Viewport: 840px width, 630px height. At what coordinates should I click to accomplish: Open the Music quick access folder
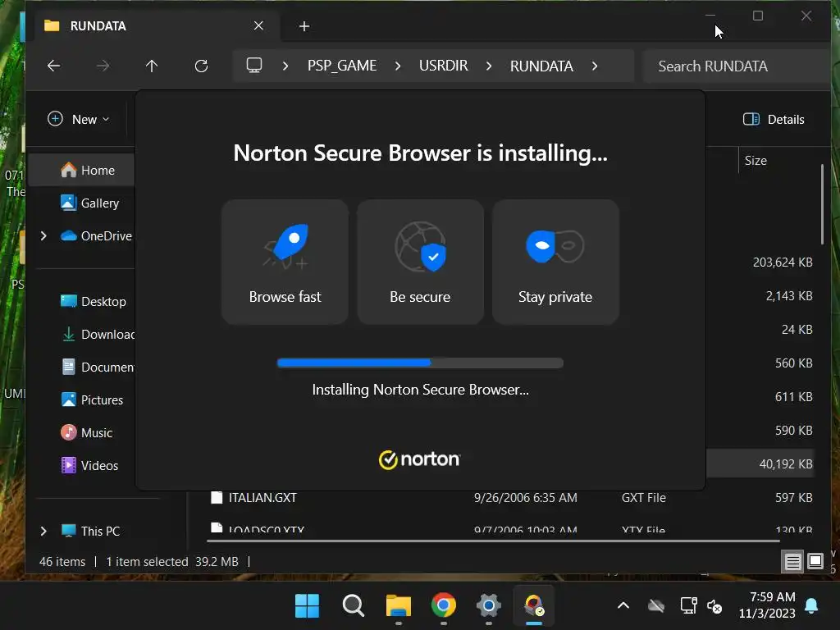(x=86, y=432)
